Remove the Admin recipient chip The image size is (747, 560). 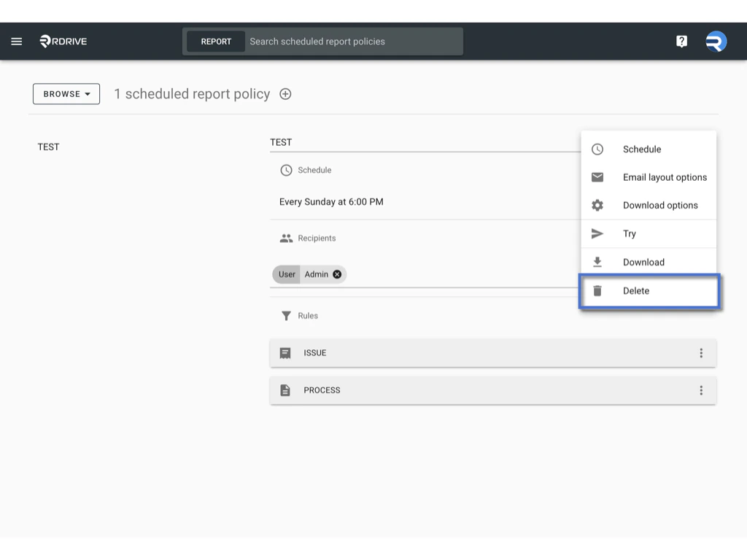coord(336,274)
